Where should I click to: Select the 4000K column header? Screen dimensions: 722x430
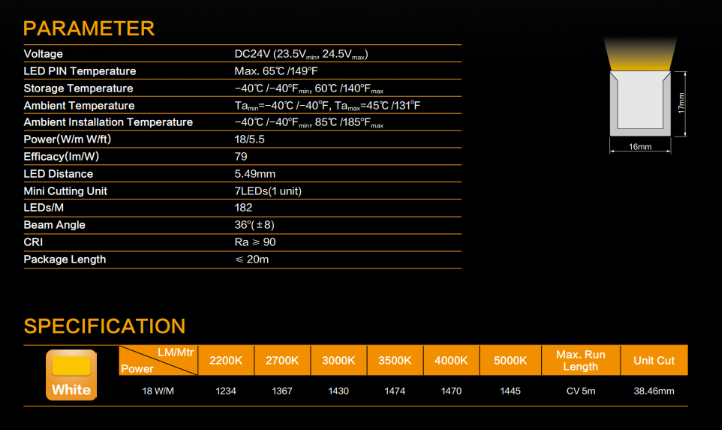coord(452,360)
